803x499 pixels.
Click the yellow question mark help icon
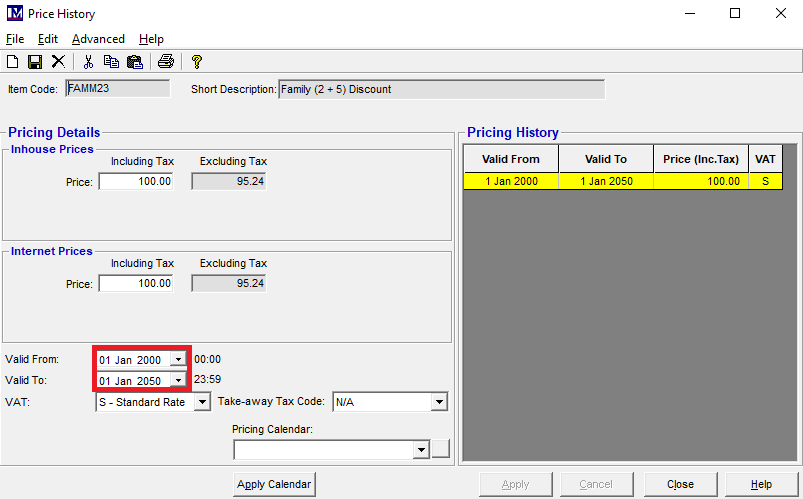(197, 62)
